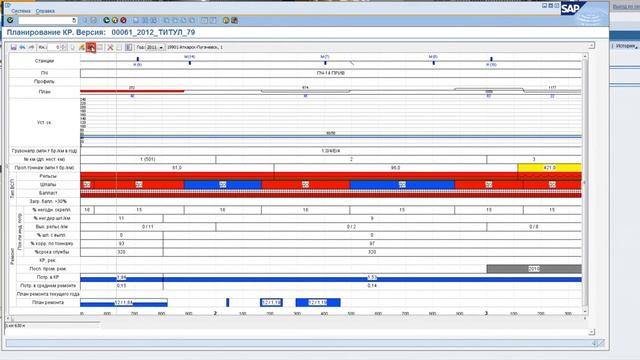
Task: Click the grey 2010 bar in Посл. пром. рем. row
Action: click(x=534, y=269)
